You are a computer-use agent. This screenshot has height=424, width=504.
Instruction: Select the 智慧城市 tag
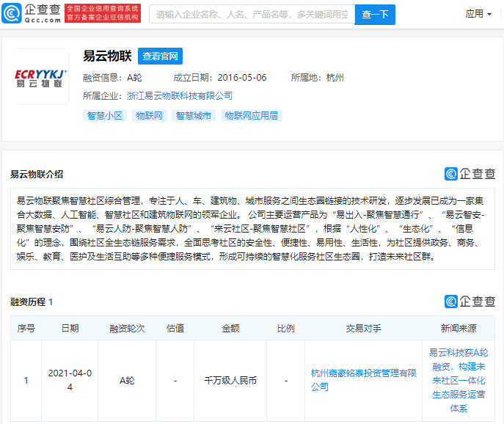coord(194,115)
